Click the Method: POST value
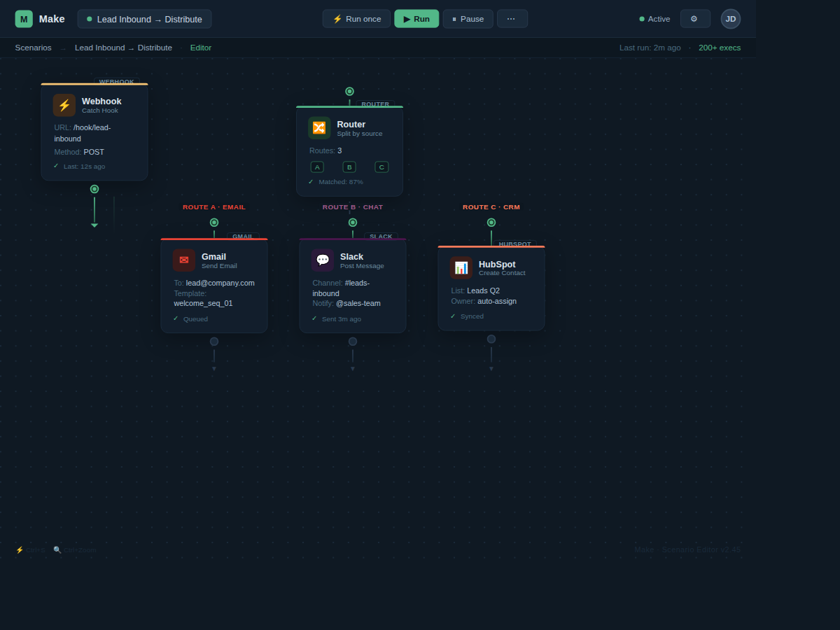840x630 pixels. 94,152
